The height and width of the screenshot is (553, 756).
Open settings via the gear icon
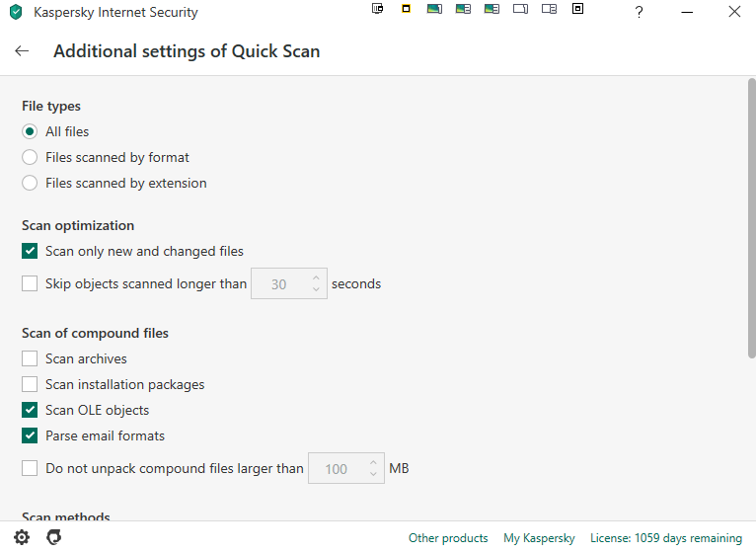(22, 538)
